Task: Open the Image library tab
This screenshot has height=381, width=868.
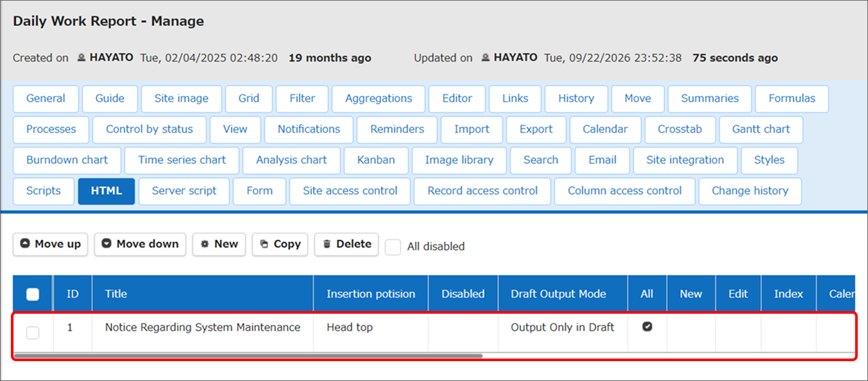Action: point(459,160)
